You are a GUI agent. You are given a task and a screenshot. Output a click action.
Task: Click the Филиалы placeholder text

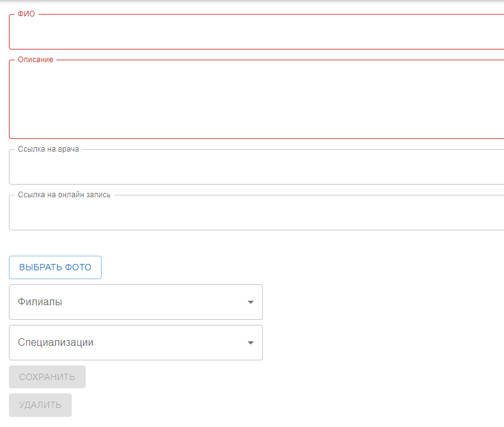pos(40,302)
